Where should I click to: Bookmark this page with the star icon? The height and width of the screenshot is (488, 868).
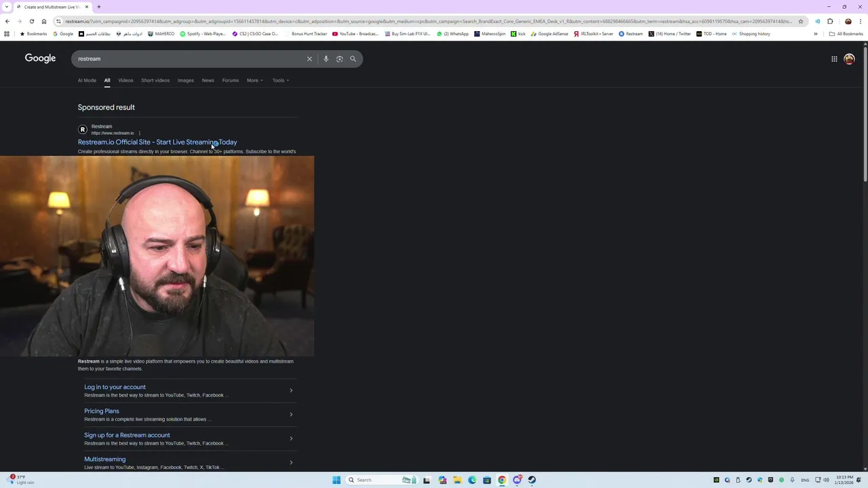(x=801, y=21)
